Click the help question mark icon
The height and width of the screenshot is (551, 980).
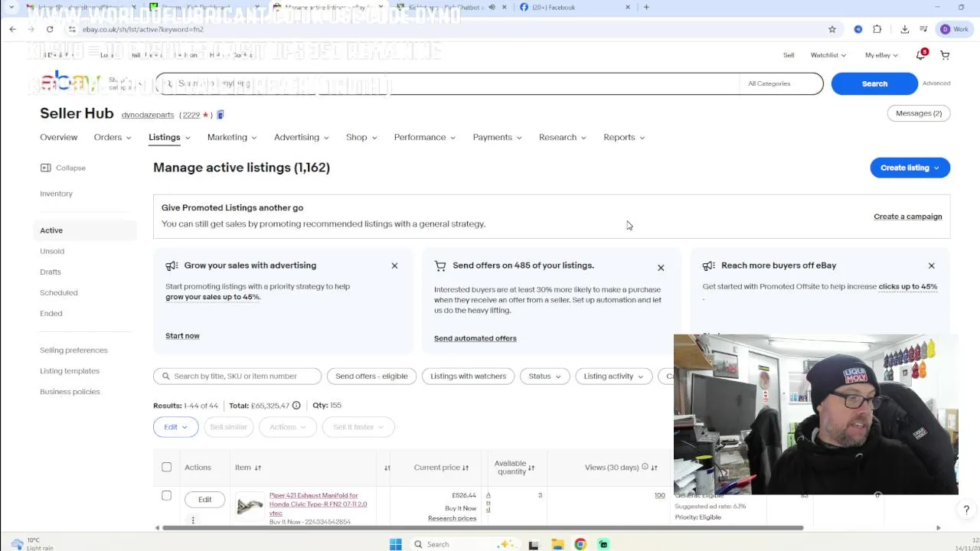[x=966, y=510]
